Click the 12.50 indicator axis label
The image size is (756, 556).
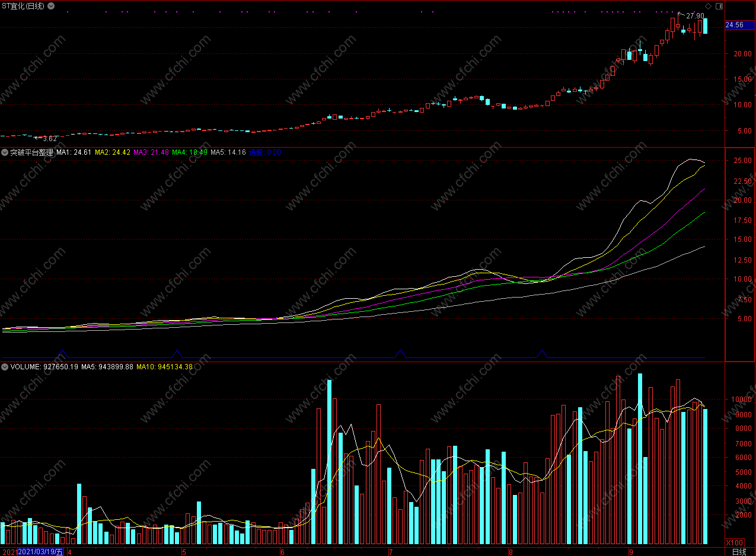(742, 260)
